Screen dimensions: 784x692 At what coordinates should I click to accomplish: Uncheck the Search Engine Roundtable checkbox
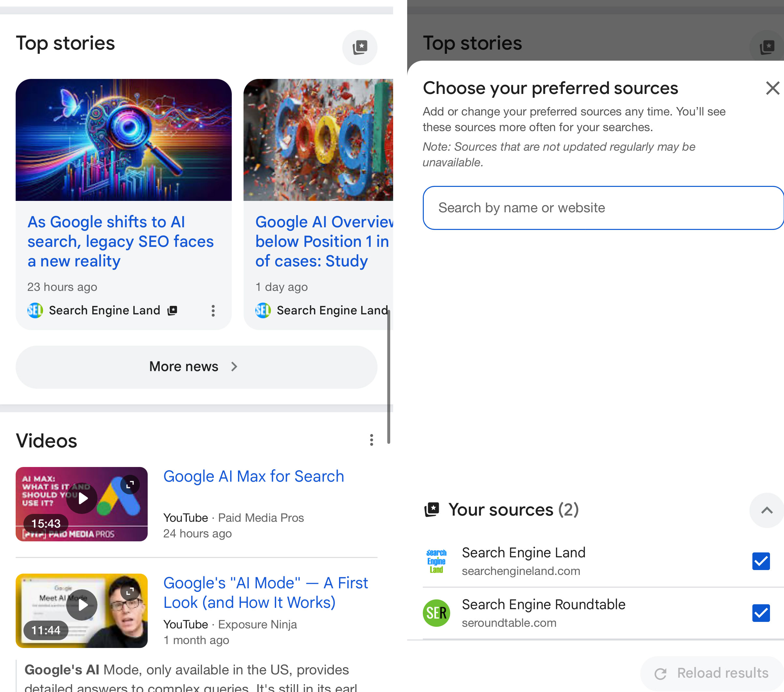tap(761, 612)
